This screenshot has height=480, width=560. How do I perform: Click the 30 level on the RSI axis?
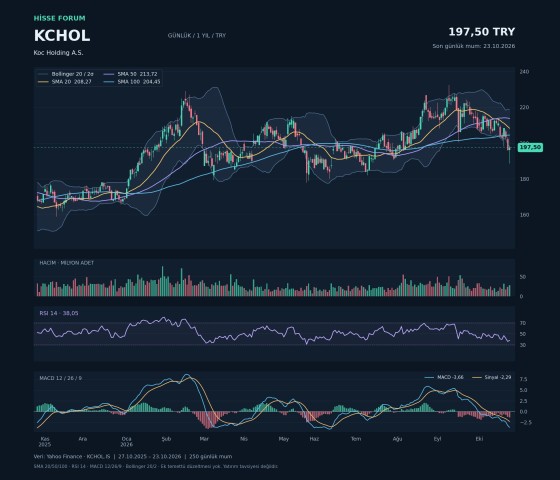523,345
